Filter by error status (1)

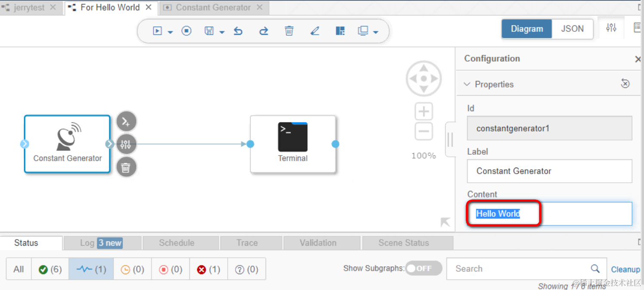point(208,269)
